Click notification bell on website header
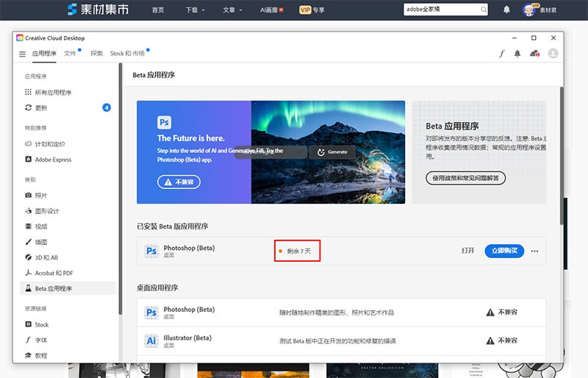The width and height of the screenshot is (588, 378). coord(506,10)
